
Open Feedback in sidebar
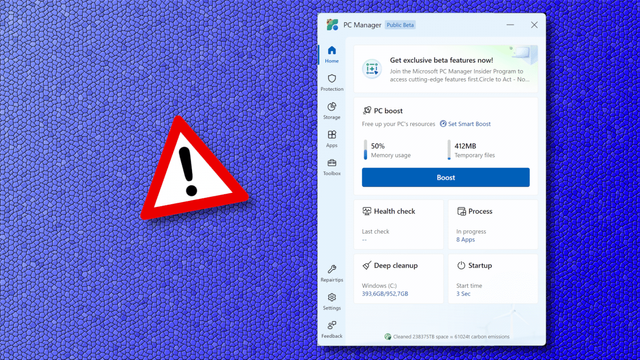(x=331, y=330)
